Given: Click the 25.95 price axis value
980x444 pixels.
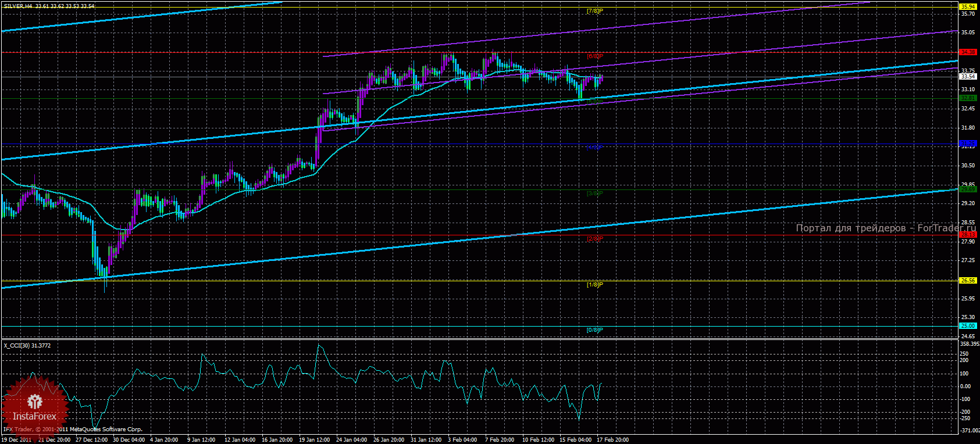Looking at the screenshot, I should click(x=968, y=299).
